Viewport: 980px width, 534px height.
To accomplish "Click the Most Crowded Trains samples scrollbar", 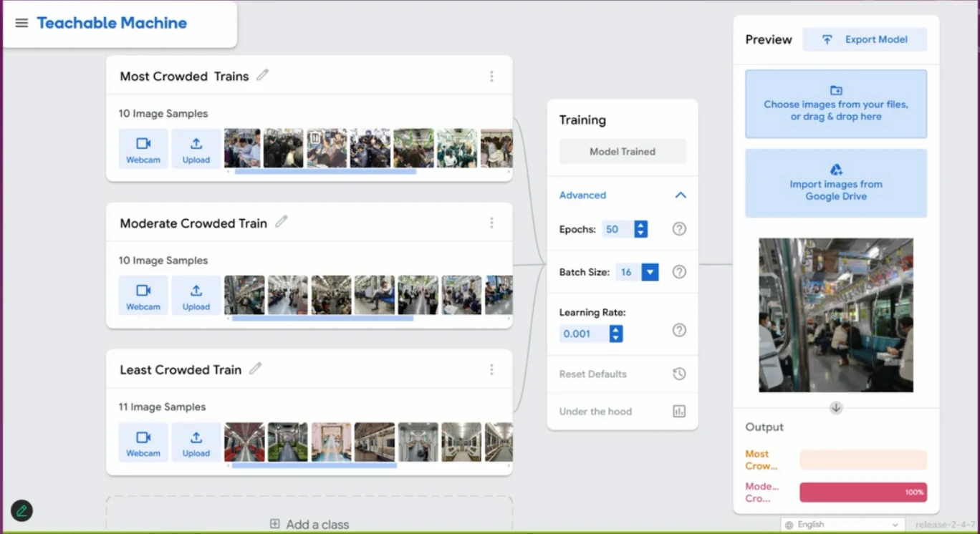I will click(325, 172).
